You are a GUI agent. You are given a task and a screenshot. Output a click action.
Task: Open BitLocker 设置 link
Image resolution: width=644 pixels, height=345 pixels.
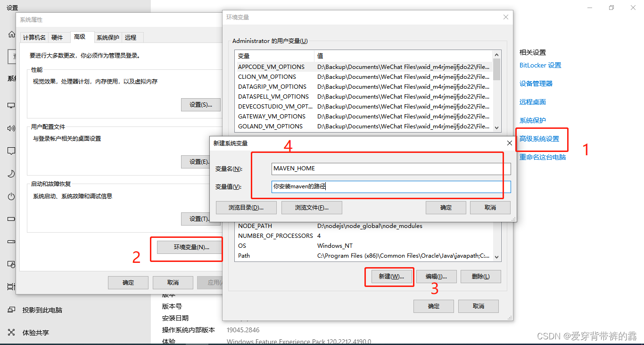tap(540, 66)
